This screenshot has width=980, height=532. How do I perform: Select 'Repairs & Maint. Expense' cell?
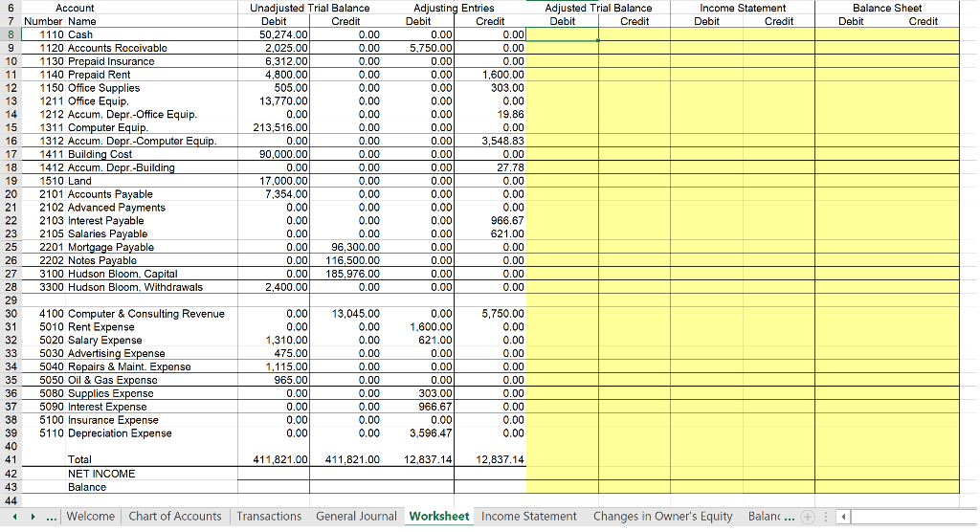tap(129, 366)
